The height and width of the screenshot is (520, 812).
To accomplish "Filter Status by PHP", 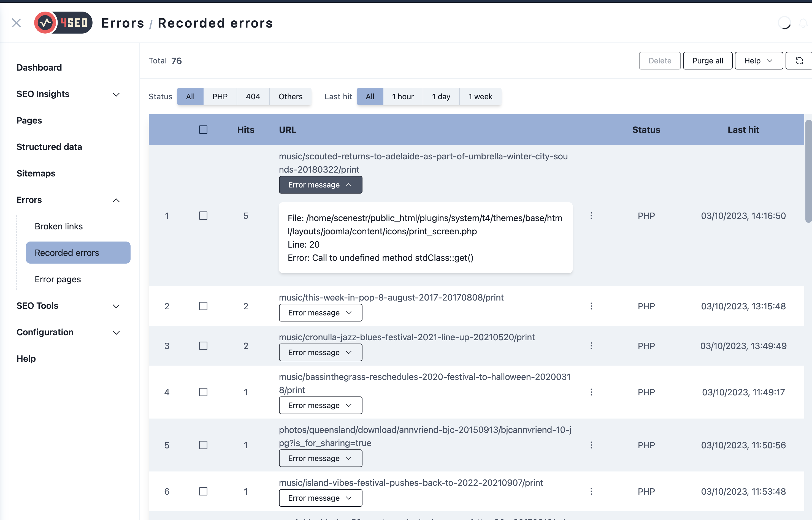I will coord(220,97).
